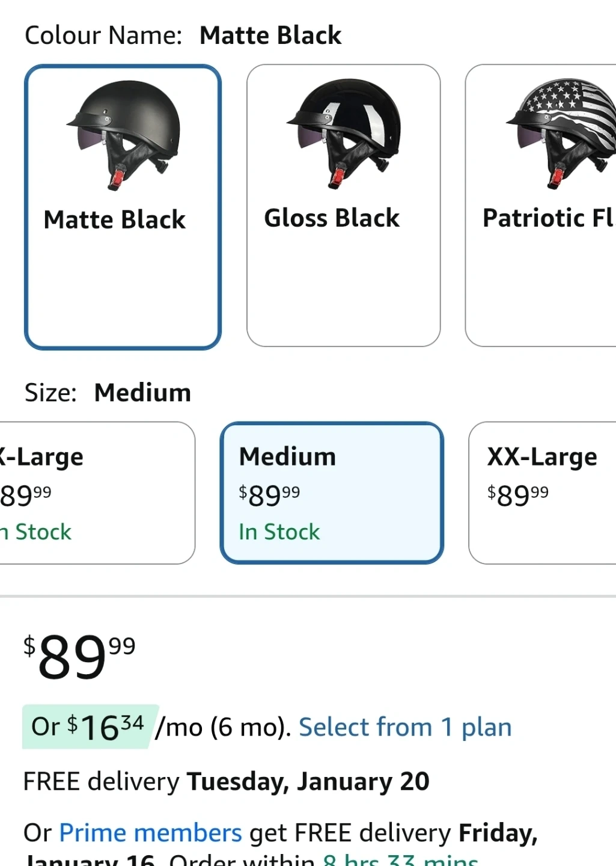Choose the Patriotic Flag colour label
The height and width of the screenshot is (866, 616).
pos(548,218)
